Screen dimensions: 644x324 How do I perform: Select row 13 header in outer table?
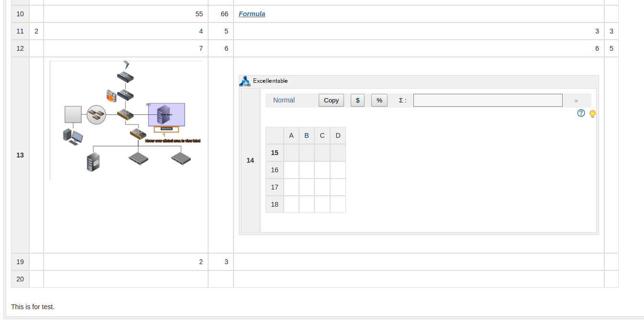20,155
